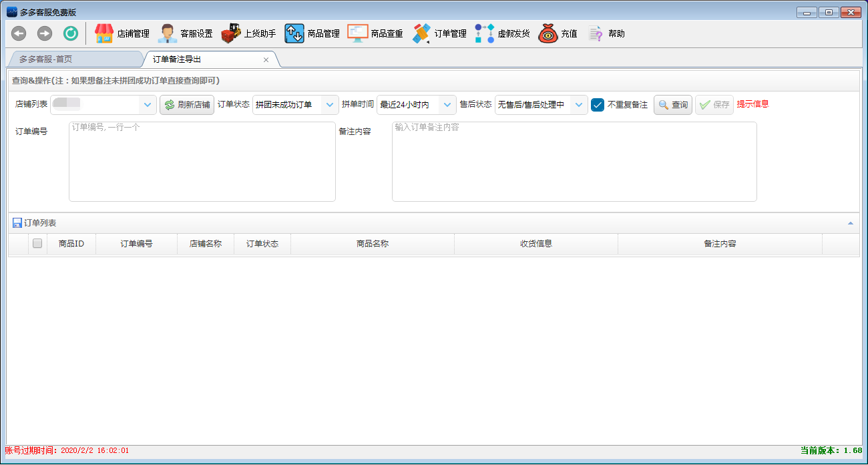The image size is (868, 465).
Task: Open 商品查重 duplicate check tool
Action: click(x=358, y=33)
